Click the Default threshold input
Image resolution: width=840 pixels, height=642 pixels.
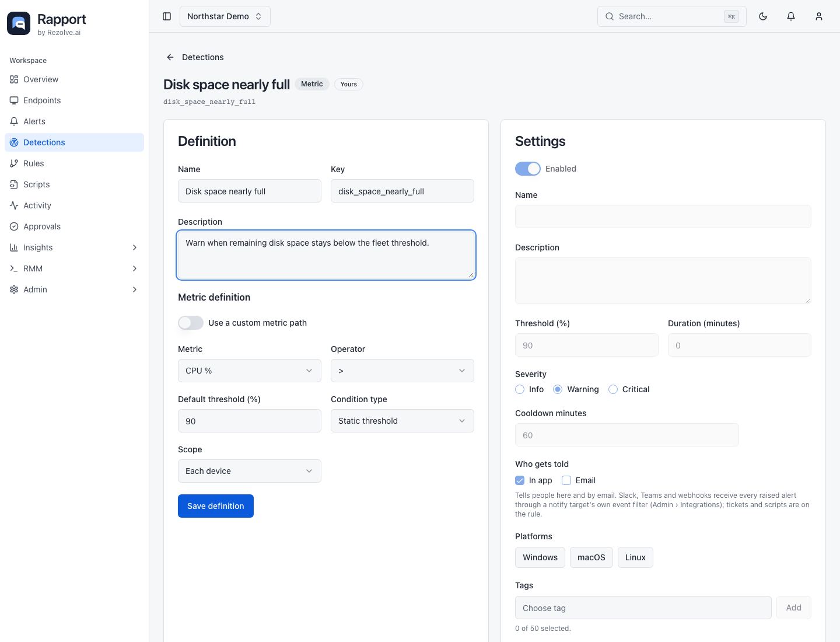(250, 421)
